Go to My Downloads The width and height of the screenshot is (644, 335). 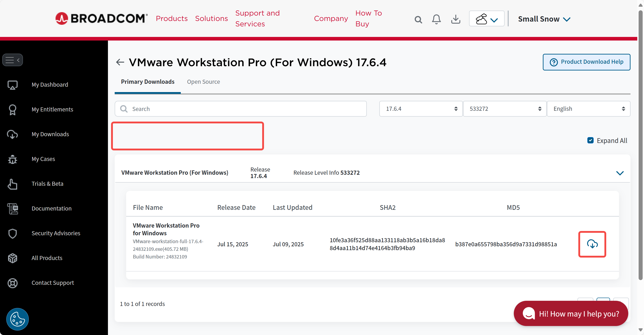pos(50,134)
